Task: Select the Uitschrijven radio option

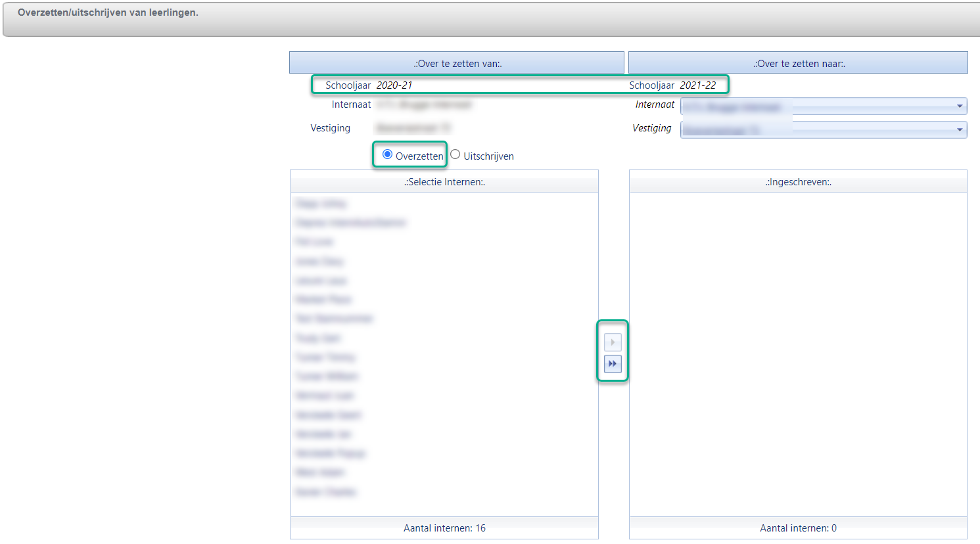Action: coord(455,154)
